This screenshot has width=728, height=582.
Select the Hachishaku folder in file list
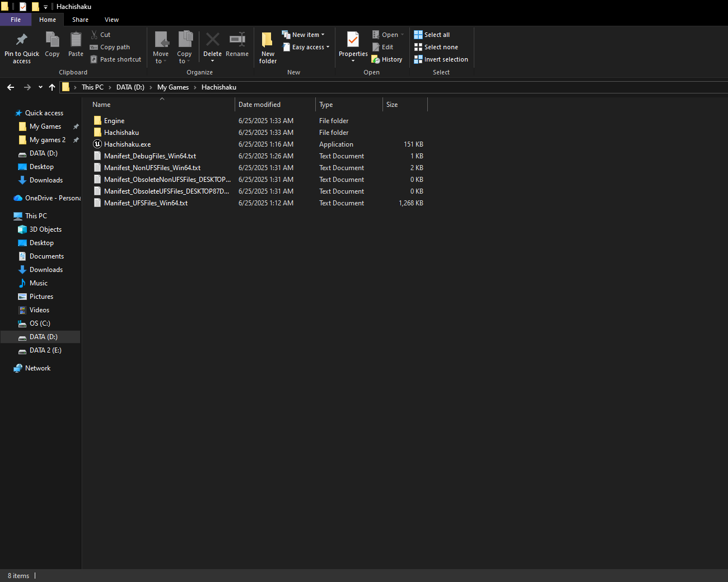(122, 133)
